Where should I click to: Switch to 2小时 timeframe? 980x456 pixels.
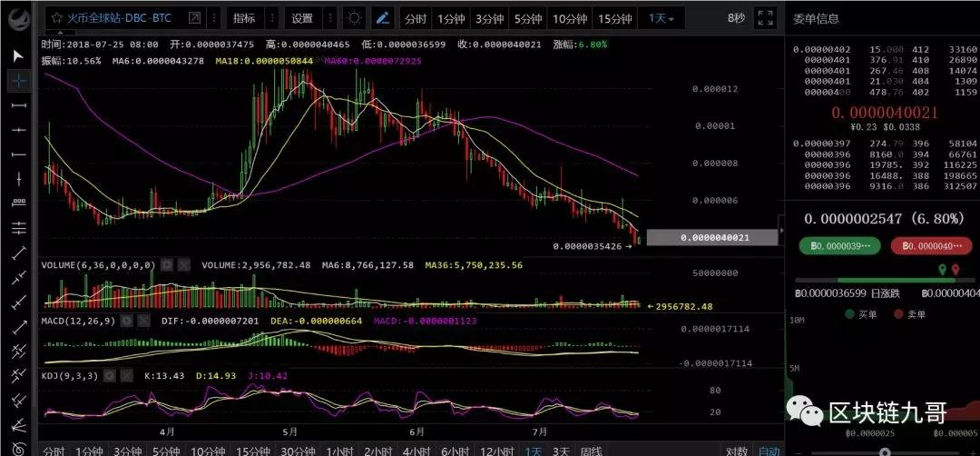(377, 451)
